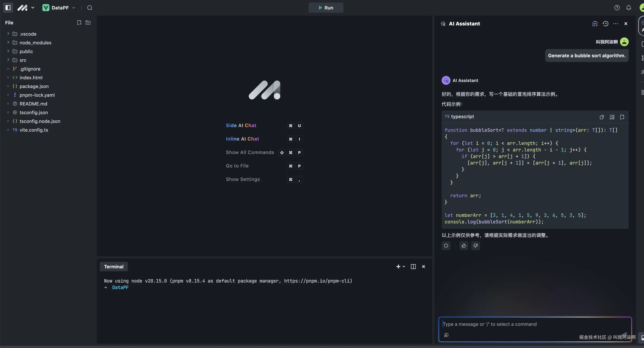Regenerate the AI Assistant response
This screenshot has width=644, height=348.
click(446, 246)
